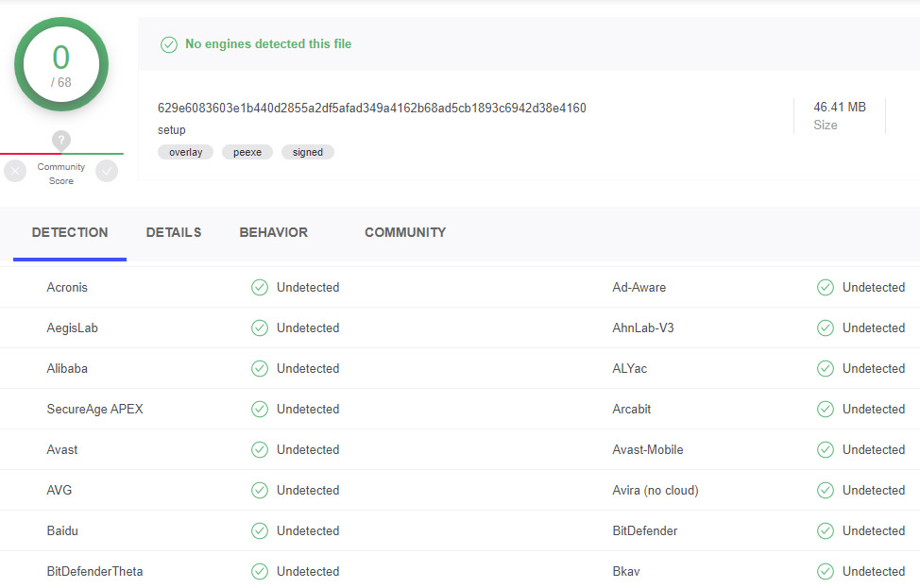Click the community score downvote X icon
Viewport: 920px width, 588px height.
pyautogui.click(x=15, y=171)
